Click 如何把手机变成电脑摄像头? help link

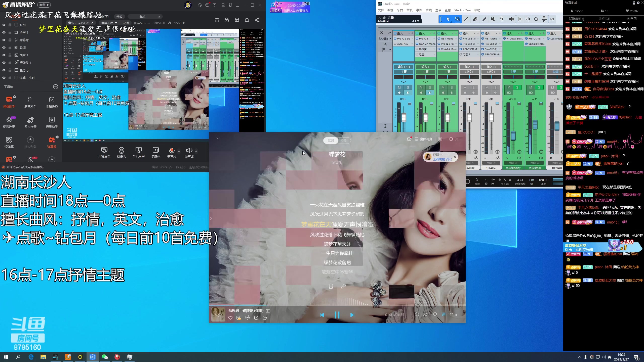(25, 167)
